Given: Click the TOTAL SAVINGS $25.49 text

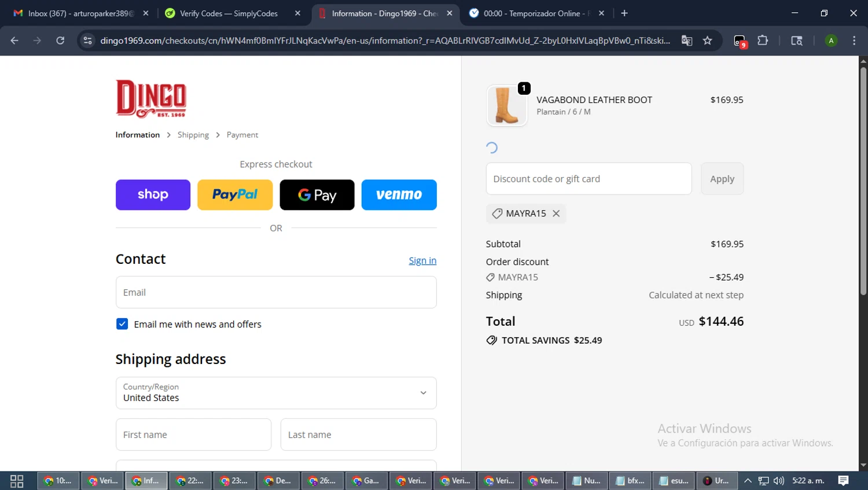Looking at the screenshot, I should click(551, 340).
